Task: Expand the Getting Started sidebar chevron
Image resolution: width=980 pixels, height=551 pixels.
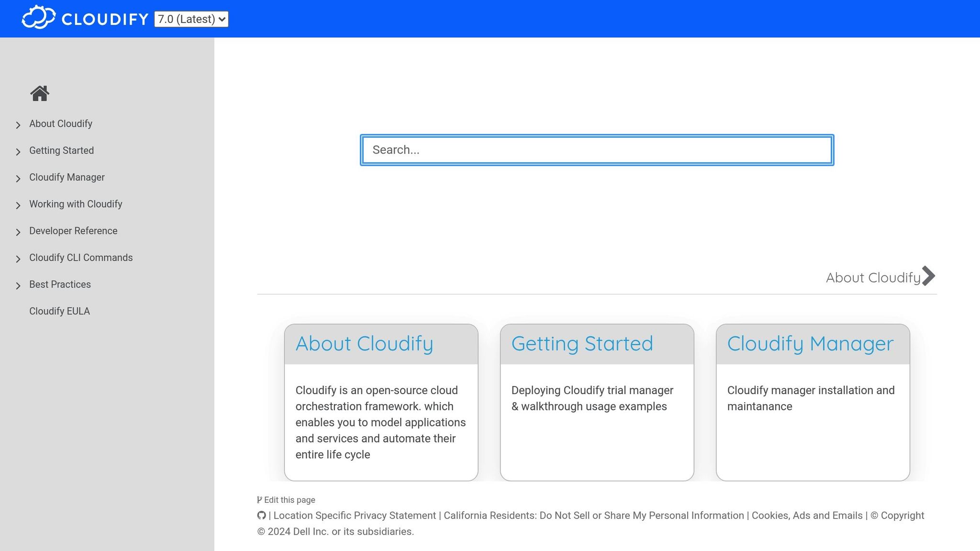Action: coord(18,152)
